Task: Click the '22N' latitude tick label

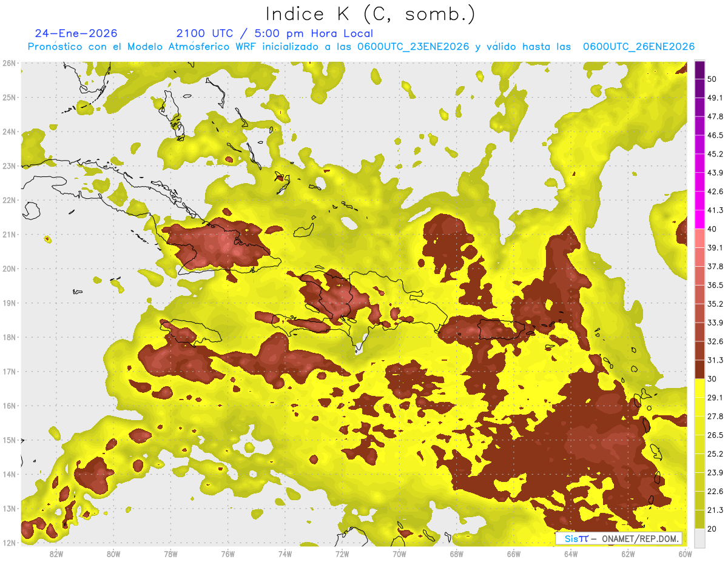Action: (x=9, y=200)
